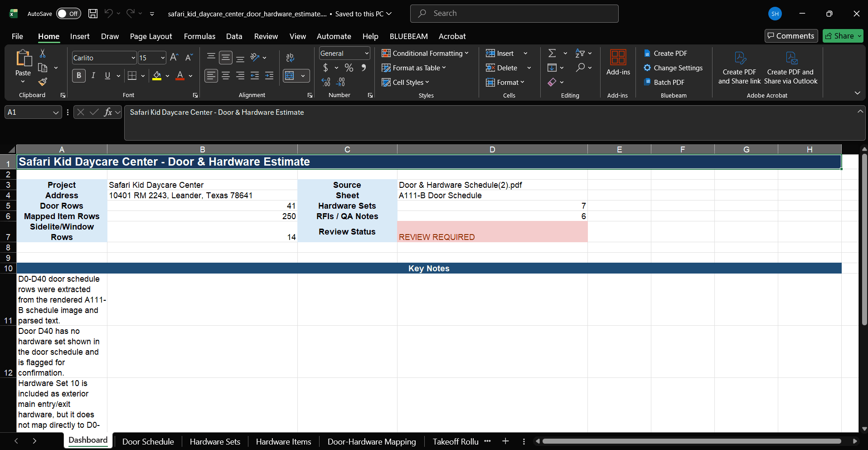Image resolution: width=868 pixels, height=450 pixels.
Task: Open the Formulas ribbon tab
Action: click(199, 36)
